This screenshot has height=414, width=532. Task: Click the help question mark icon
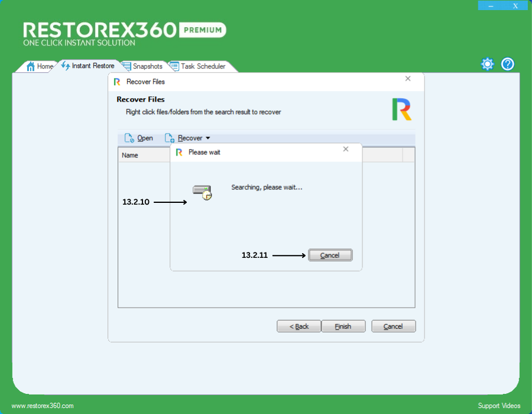[x=507, y=64]
